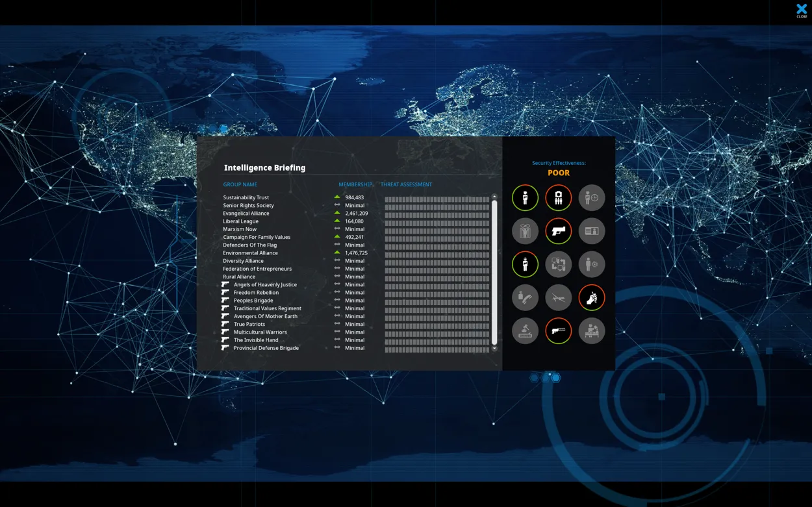Viewport: 812px width, 507px height.
Task: Click the gun icon beside True Patriots
Action: click(x=225, y=324)
